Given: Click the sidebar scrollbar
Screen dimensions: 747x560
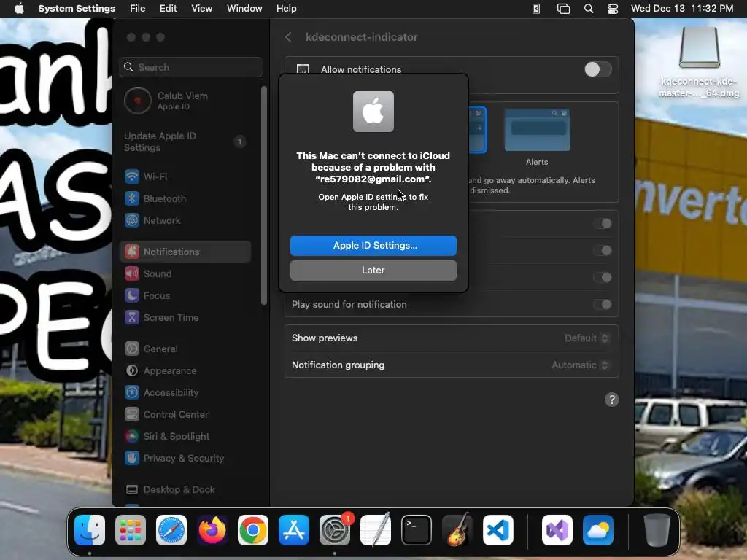Looking at the screenshot, I should (264, 195).
